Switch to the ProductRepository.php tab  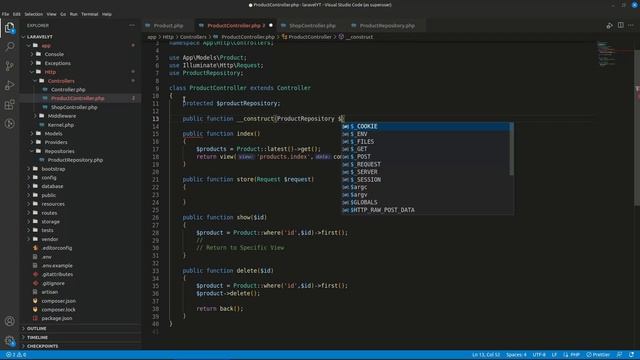(387, 25)
